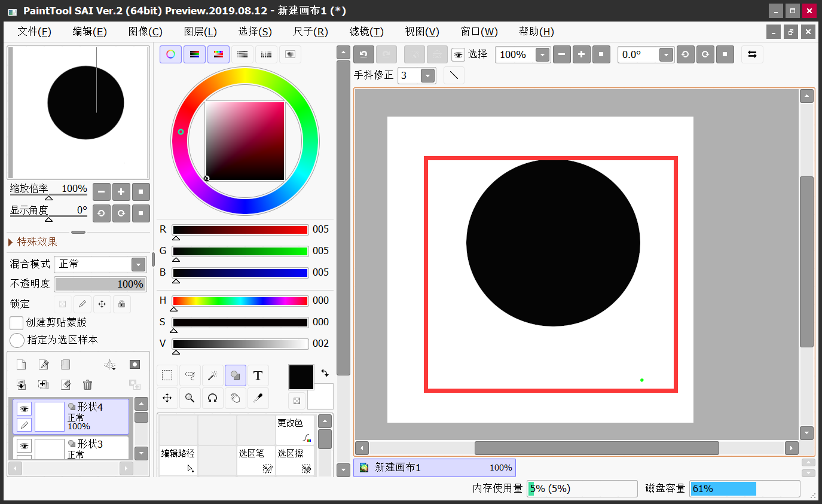Adjust the 不透明度 opacity slider
The height and width of the screenshot is (504, 822).
coord(100,284)
